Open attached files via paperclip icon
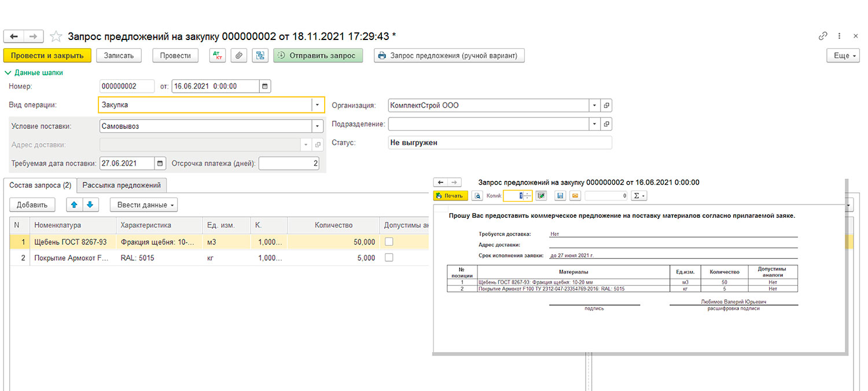 239,56
